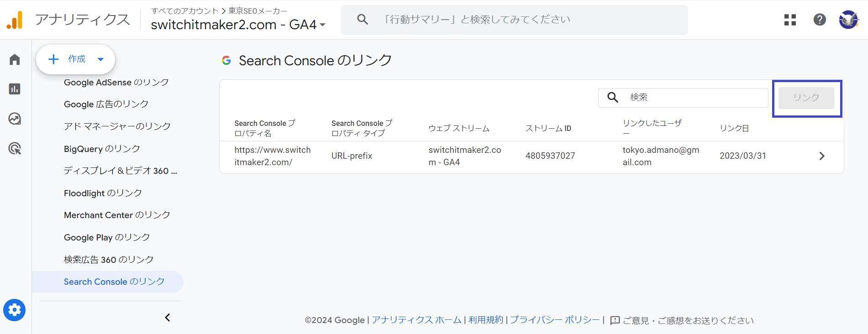
Task: Open the Reports bar chart icon
Action: click(x=15, y=89)
